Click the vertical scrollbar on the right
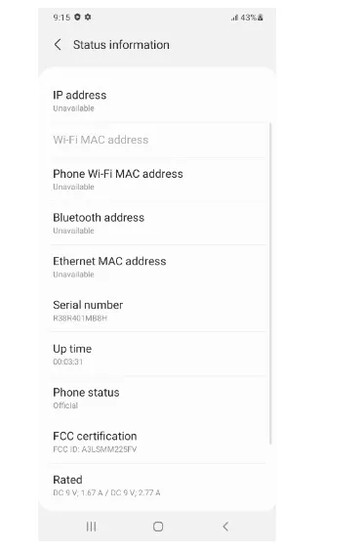 (x=270, y=283)
